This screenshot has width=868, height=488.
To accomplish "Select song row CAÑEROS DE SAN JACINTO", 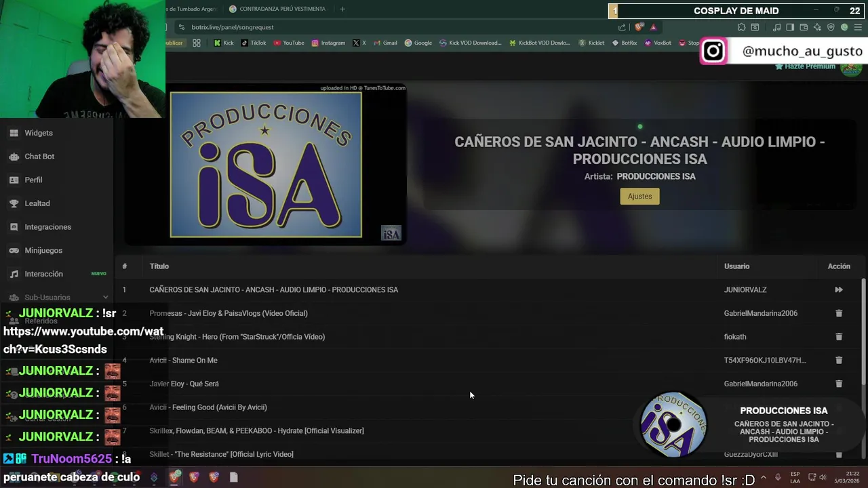I will click(488, 289).
